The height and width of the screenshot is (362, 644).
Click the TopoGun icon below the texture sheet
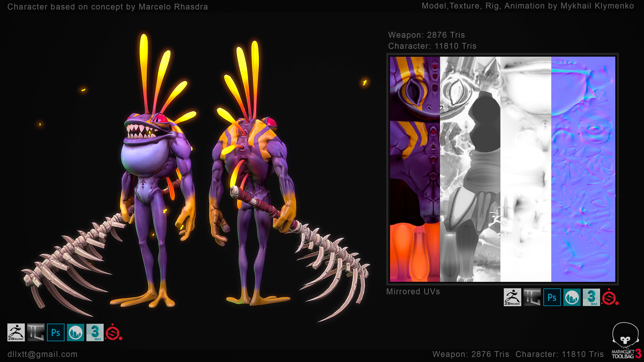coord(532,297)
